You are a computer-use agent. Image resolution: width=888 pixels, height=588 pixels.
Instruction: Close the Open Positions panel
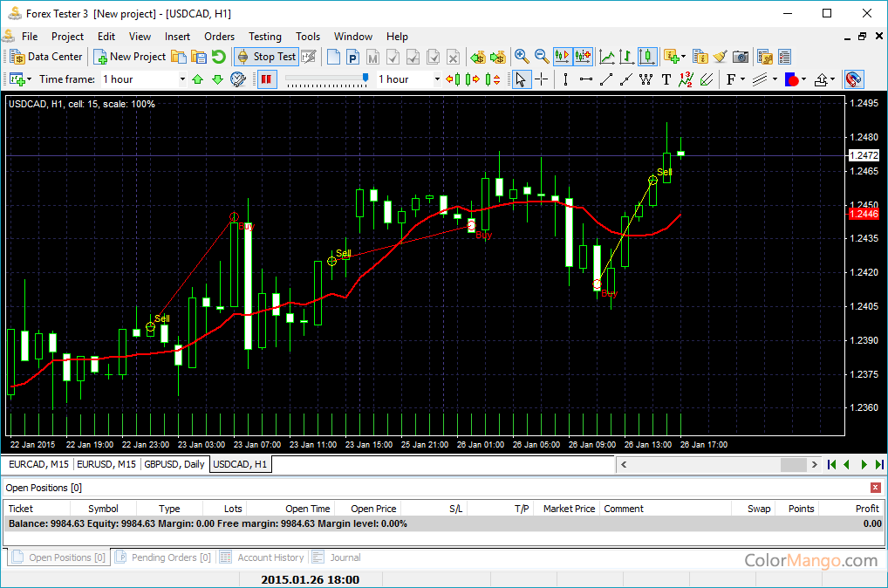(876, 488)
